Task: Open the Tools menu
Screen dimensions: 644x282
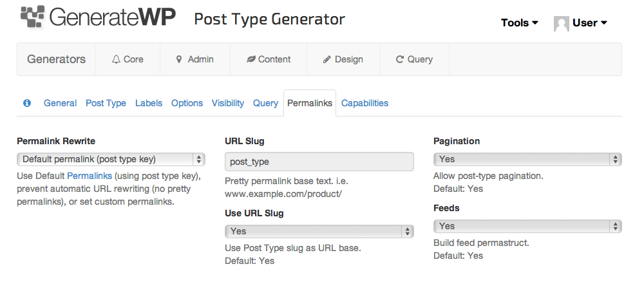Action: point(519,23)
